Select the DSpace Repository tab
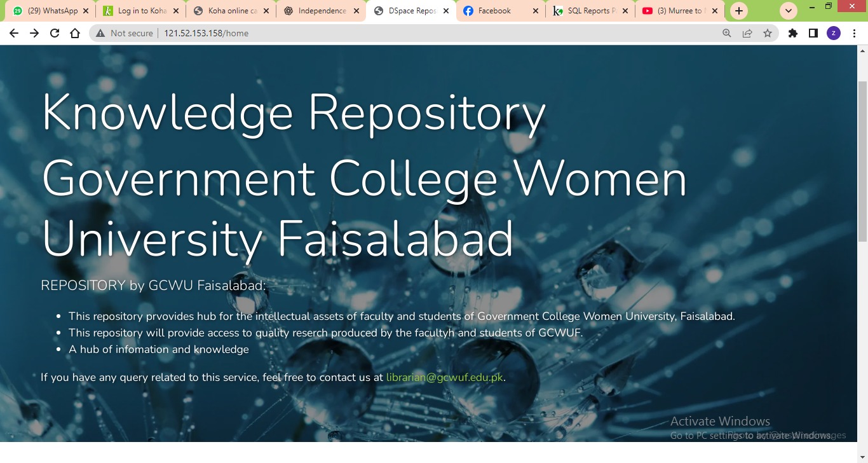Image resolution: width=868 pixels, height=463 pixels. pyautogui.click(x=412, y=11)
